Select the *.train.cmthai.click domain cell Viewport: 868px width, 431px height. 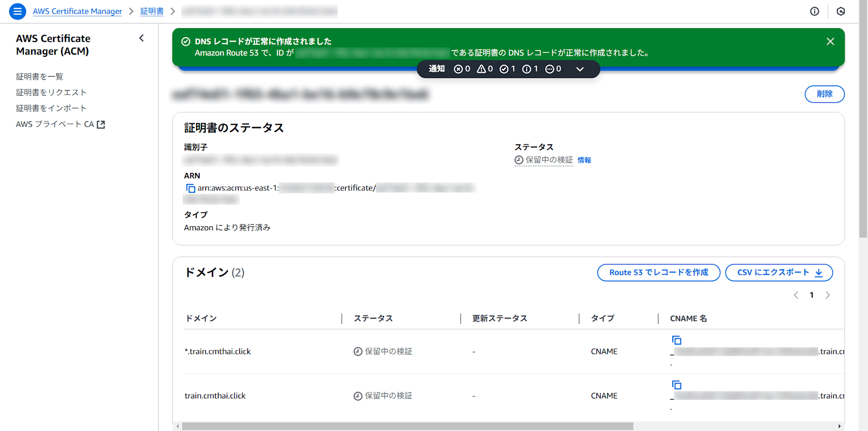217,351
